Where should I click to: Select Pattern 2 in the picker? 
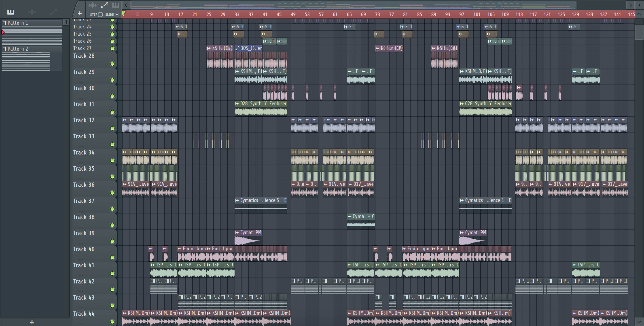pos(32,49)
